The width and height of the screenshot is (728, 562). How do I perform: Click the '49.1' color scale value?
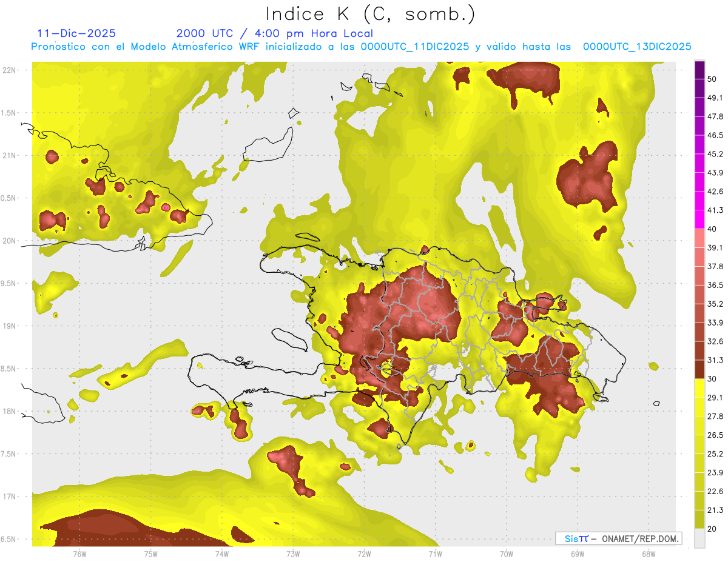715,98
